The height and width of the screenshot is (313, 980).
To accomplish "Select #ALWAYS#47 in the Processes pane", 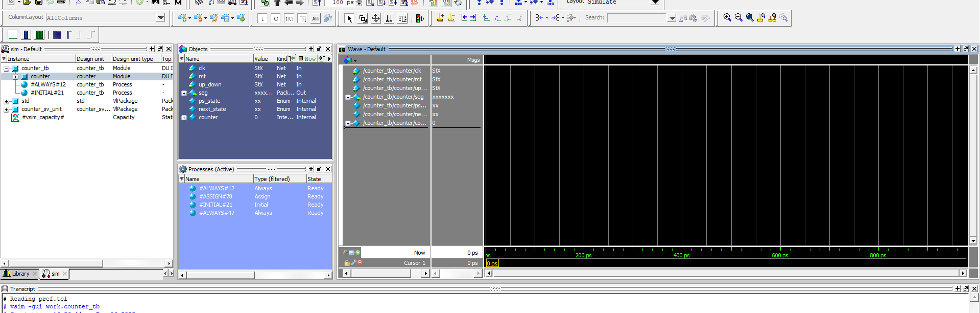I will click(217, 213).
